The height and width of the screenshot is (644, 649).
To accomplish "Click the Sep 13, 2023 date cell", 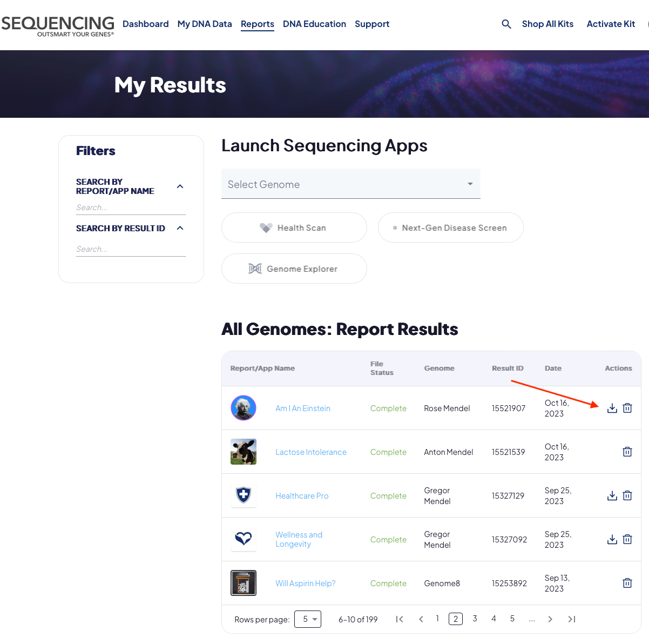I will click(557, 583).
